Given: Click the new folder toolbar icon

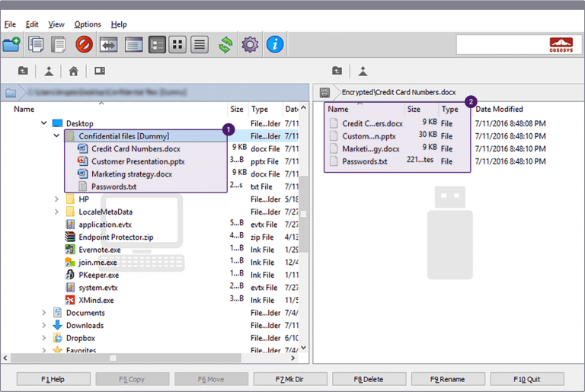Looking at the screenshot, I should (11, 44).
